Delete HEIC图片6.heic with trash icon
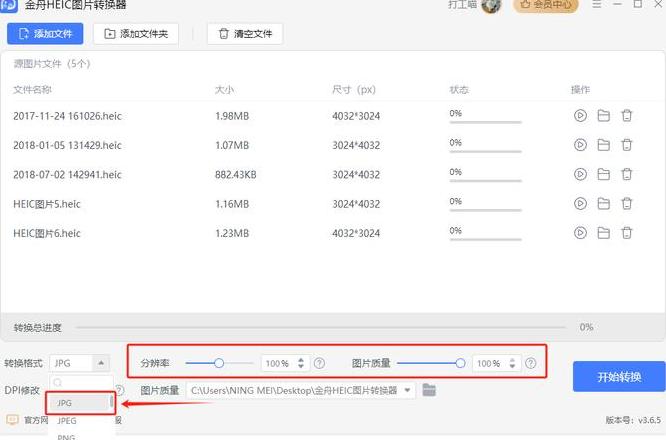666x440 pixels. click(x=627, y=233)
